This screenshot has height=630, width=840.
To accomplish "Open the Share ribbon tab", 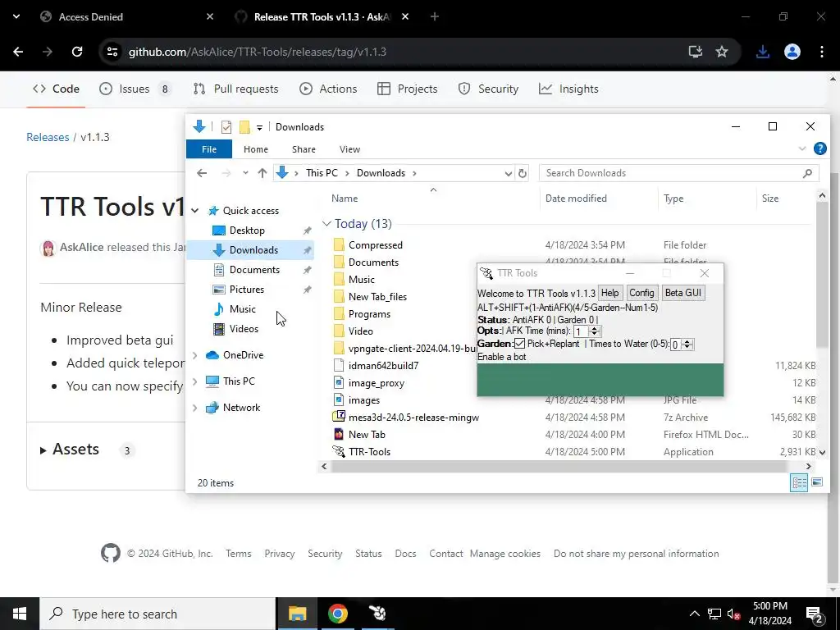I will (x=304, y=149).
